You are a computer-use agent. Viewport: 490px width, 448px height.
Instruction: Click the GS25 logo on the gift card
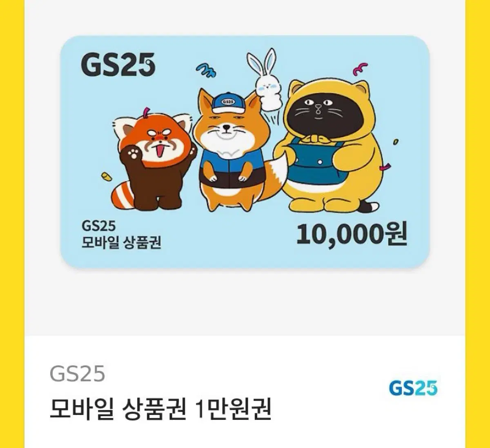118,65
